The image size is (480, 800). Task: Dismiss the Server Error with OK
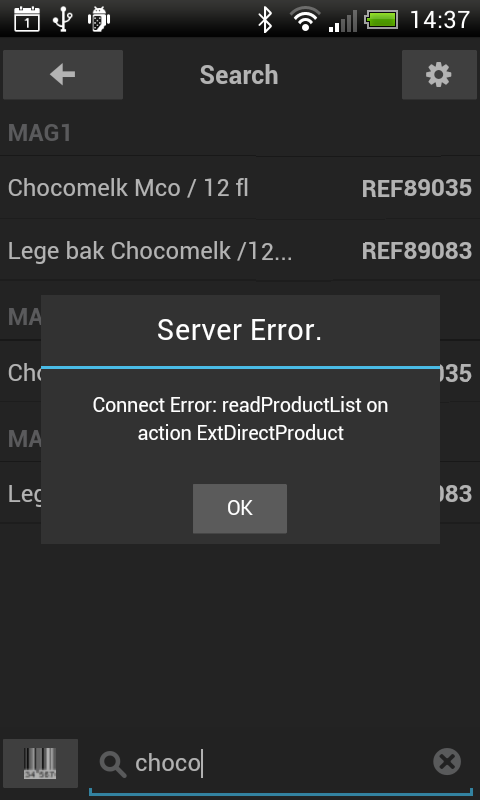(240, 508)
